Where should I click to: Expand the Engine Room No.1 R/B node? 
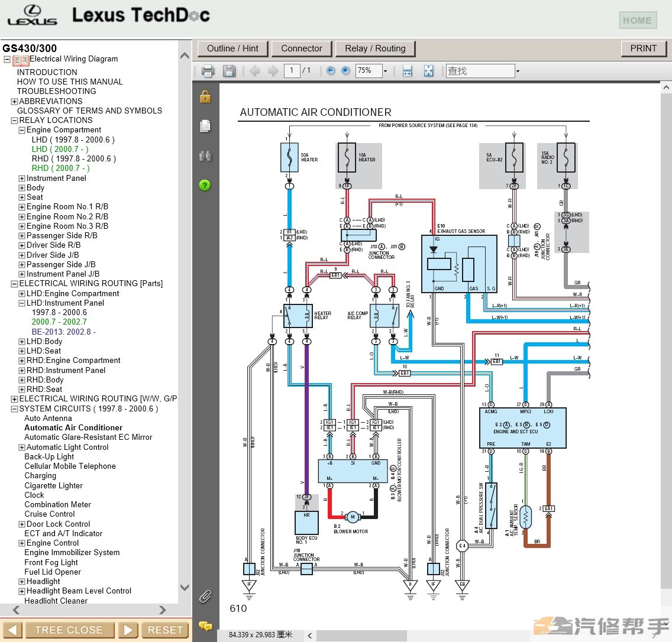point(22,207)
